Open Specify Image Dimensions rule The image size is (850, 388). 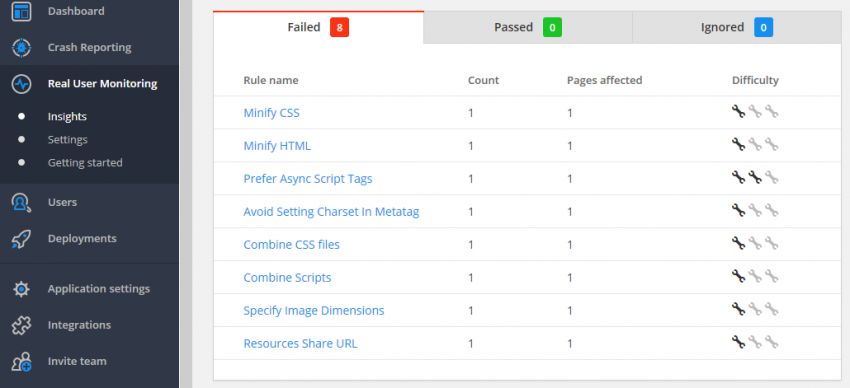pyautogui.click(x=314, y=311)
